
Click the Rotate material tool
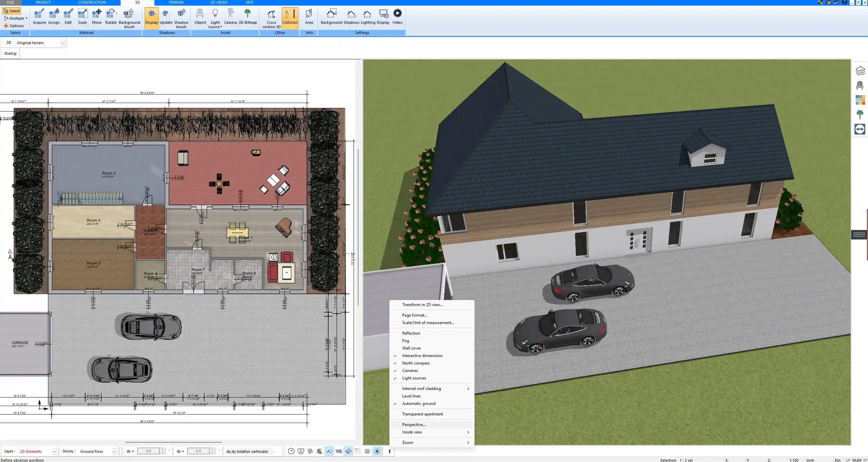111,17
